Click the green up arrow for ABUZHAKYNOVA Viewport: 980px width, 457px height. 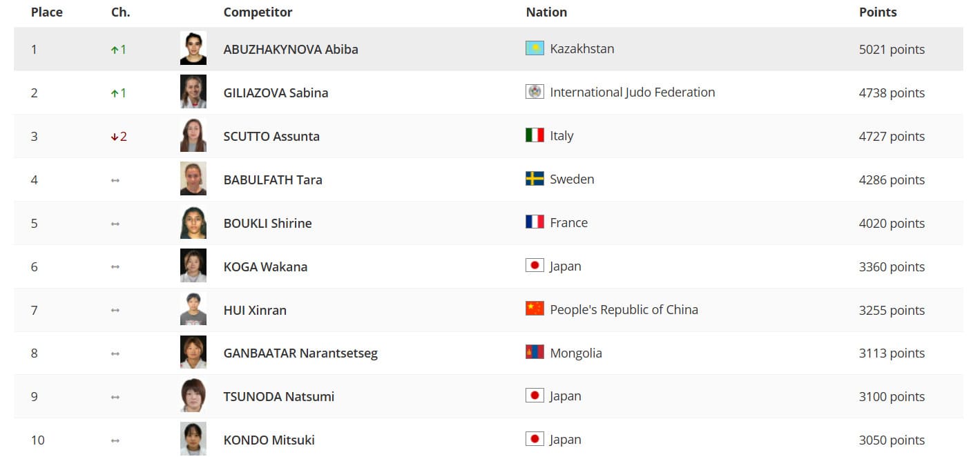pos(115,50)
